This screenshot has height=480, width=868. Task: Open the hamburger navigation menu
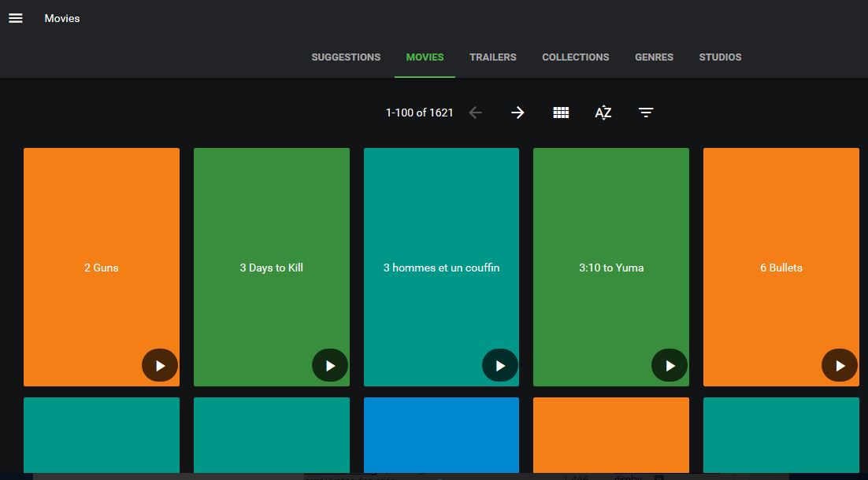click(16, 18)
